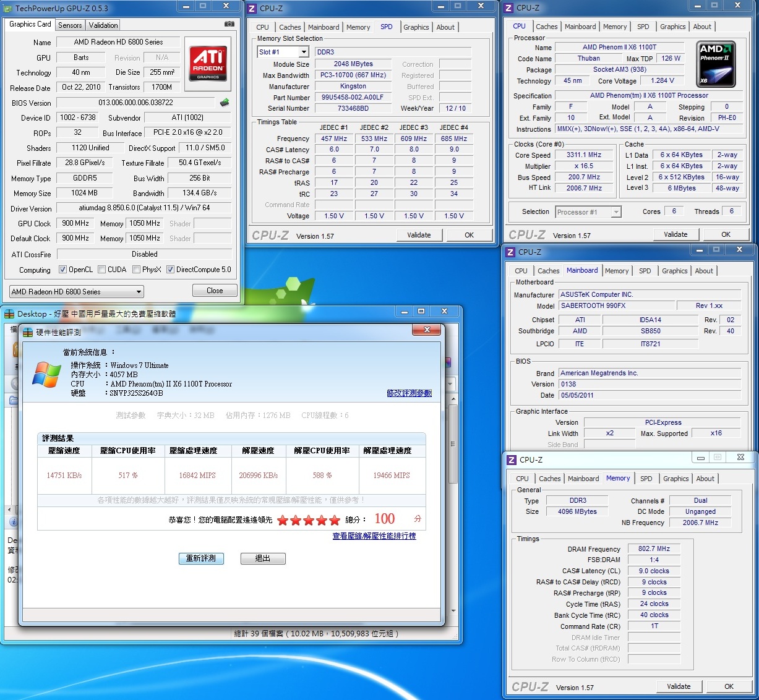Open the Processor #1 selection dropdown
This screenshot has height=700, width=759.
click(x=588, y=212)
